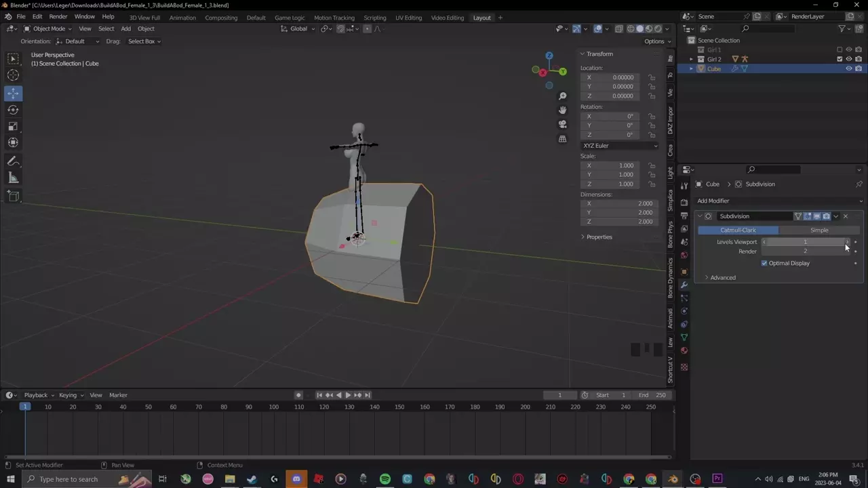Hide the Girl 2 object in the outliner

pyautogui.click(x=848, y=59)
